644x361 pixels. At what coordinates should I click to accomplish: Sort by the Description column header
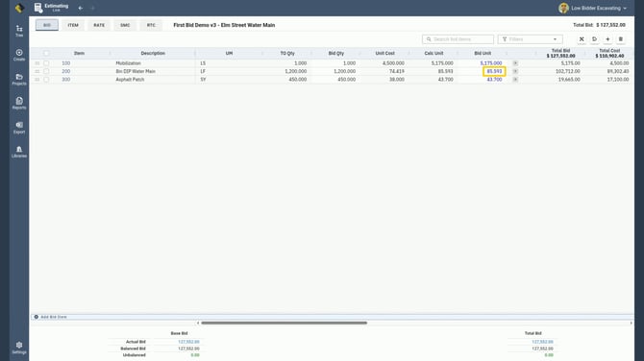point(153,54)
